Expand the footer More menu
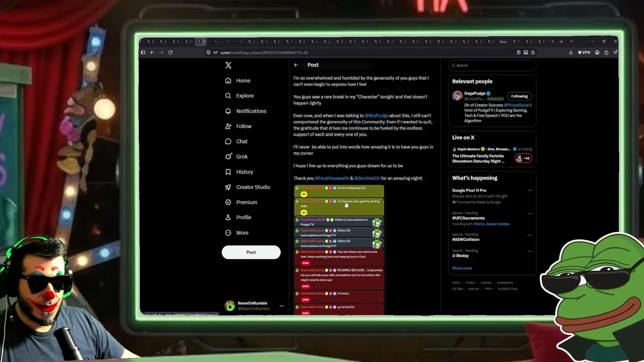Image resolution: width=644 pixels, height=362 pixels. [489, 289]
